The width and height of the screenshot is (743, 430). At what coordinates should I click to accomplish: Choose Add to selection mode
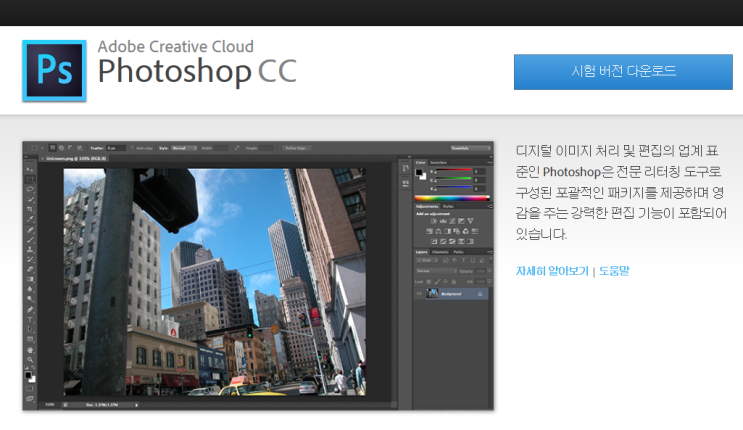click(62, 148)
